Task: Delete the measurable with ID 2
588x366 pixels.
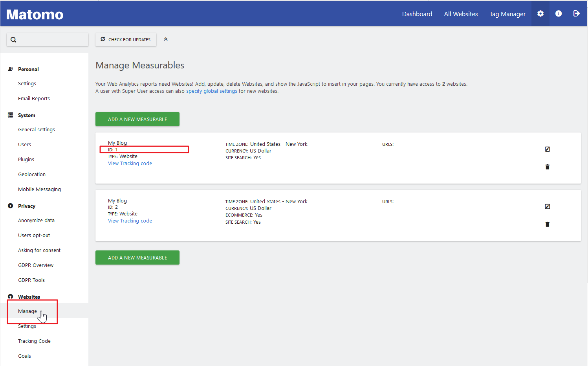Action: point(547,224)
